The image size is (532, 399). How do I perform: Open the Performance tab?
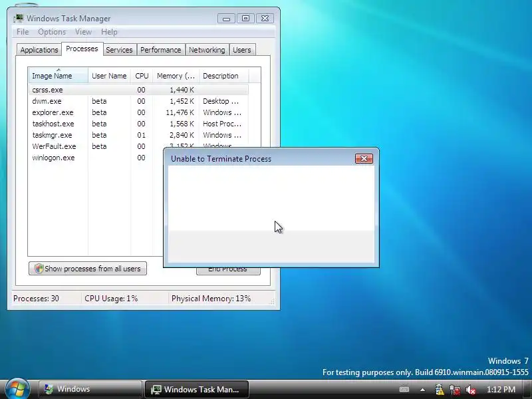[x=160, y=50]
